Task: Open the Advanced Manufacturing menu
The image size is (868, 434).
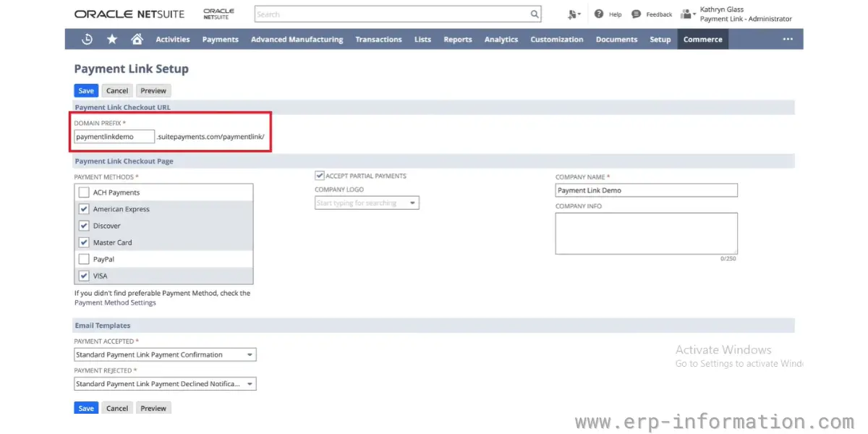Action: pos(297,39)
